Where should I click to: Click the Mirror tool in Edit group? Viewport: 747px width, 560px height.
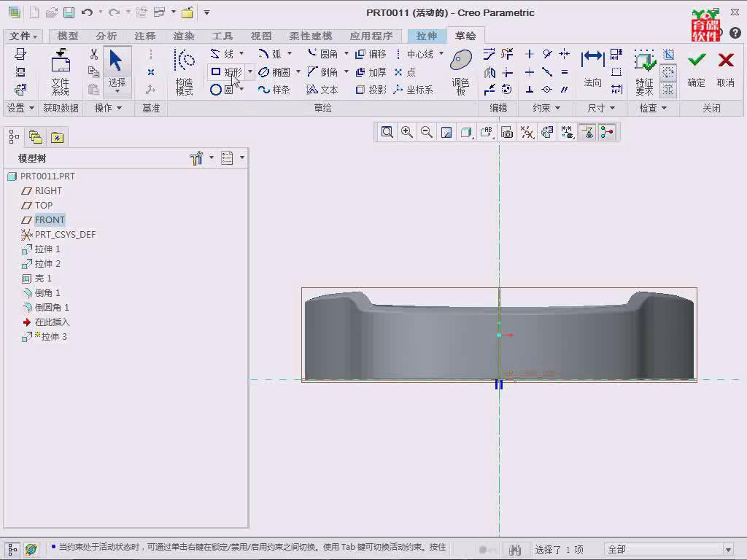tap(489, 72)
